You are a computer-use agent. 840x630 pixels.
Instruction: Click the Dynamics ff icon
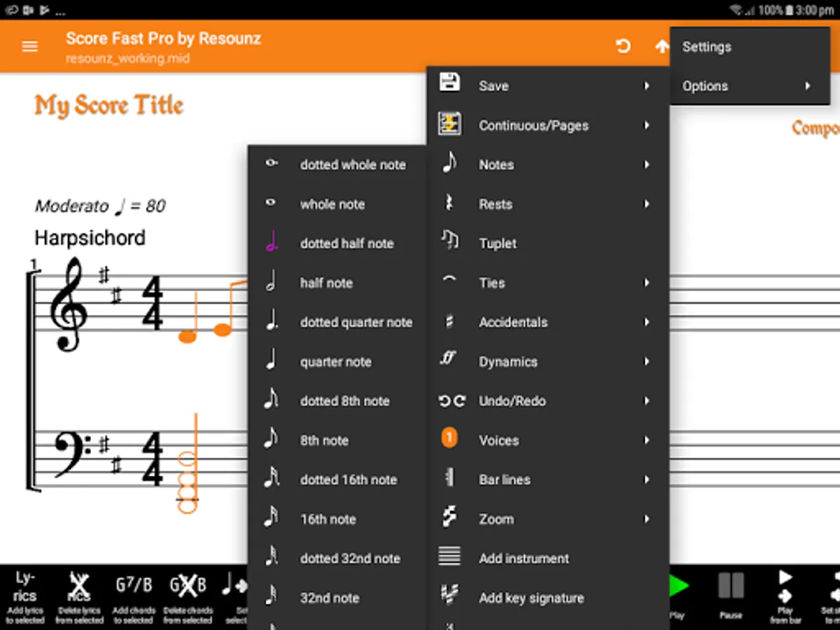click(x=448, y=358)
